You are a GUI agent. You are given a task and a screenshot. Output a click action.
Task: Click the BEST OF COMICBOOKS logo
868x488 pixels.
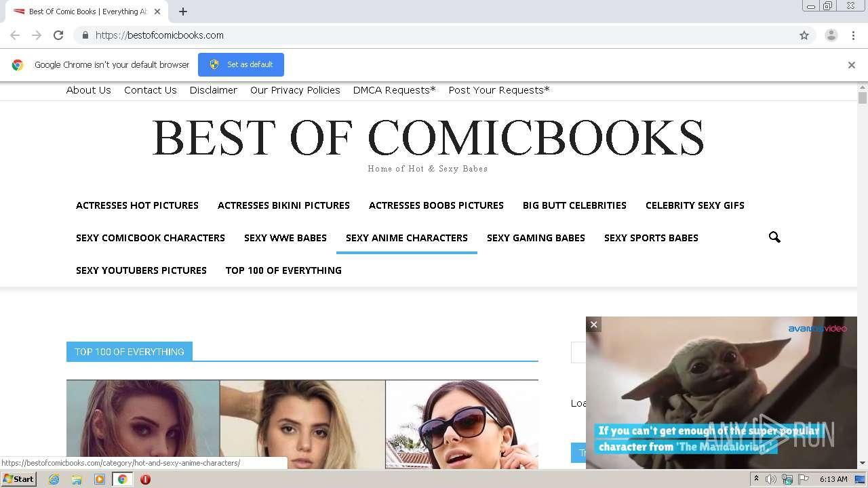(428, 138)
